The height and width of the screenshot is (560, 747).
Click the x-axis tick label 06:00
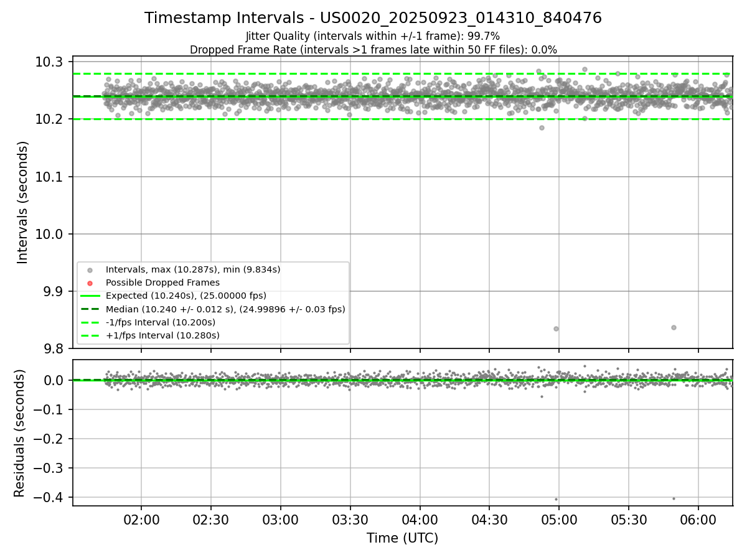(x=698, y=520)
